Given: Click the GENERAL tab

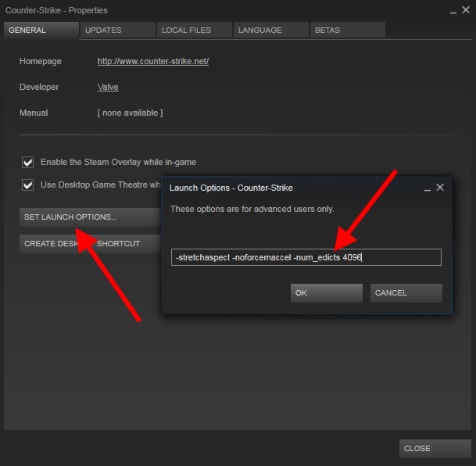Looking at the screenshot, I should [x=41, y=30].
